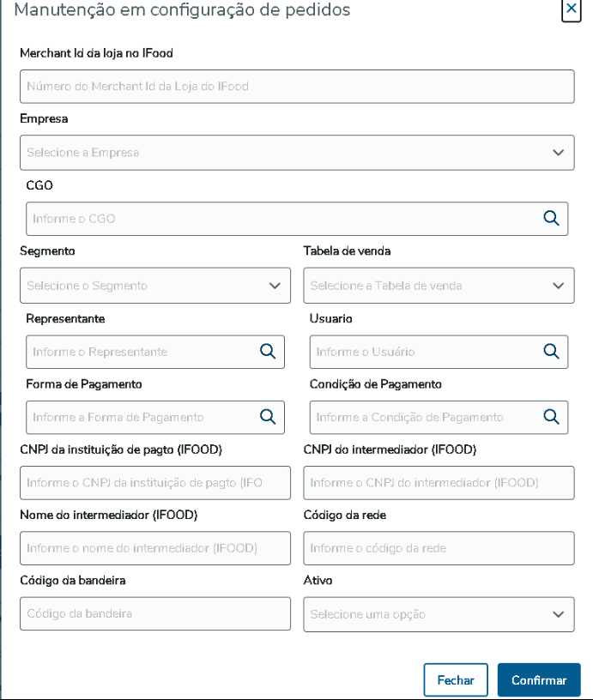Click into the CGO input field
The image size is (593, 700).
283,219
